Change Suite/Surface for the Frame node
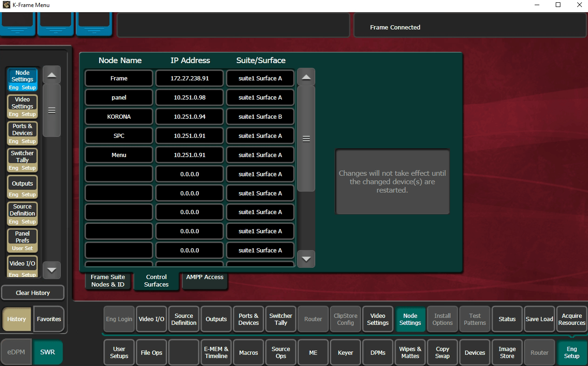This screenshot has width=588, height=366. (260, 79)
